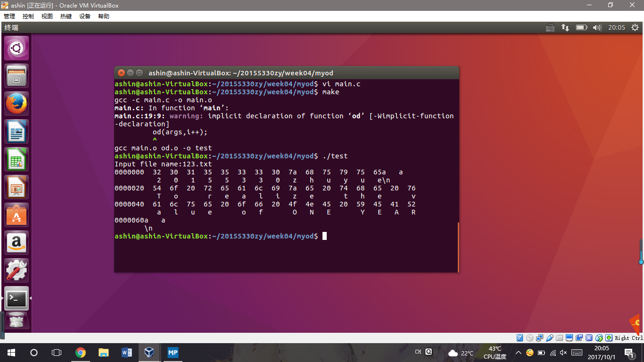Open Word from Windows taskbar
644x362 pixels.
[x=126, y=352]
